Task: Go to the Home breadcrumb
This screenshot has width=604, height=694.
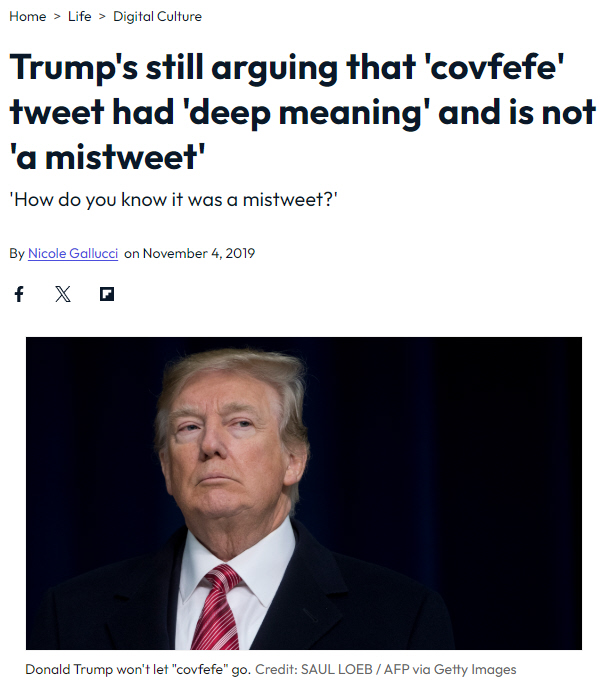Action: point(28,16)
